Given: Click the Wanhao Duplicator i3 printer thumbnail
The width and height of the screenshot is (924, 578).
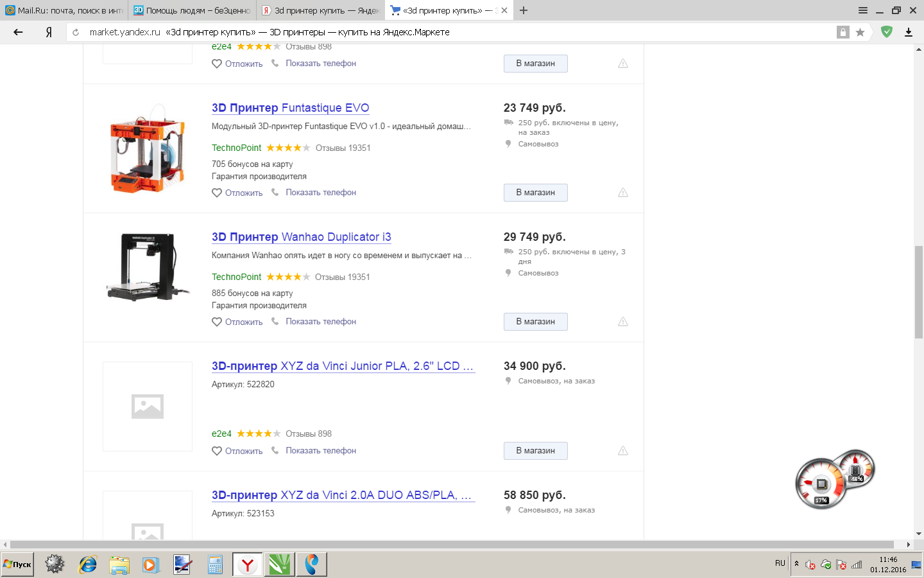Looking at the screenshot, I should point(148,267).
